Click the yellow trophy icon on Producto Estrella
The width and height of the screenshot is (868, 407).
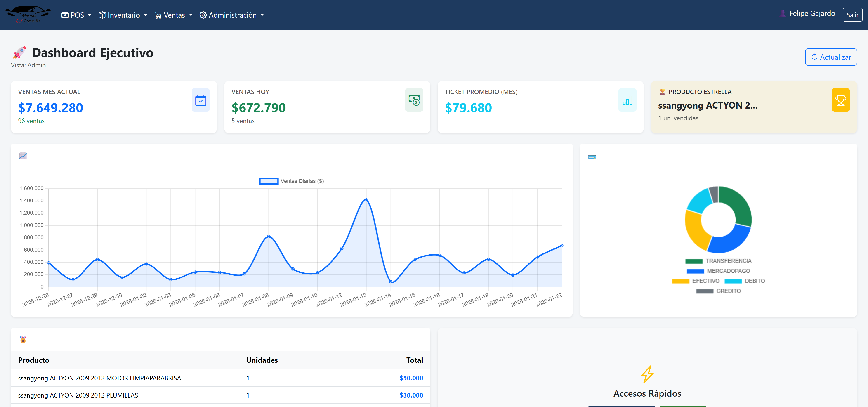840,100
